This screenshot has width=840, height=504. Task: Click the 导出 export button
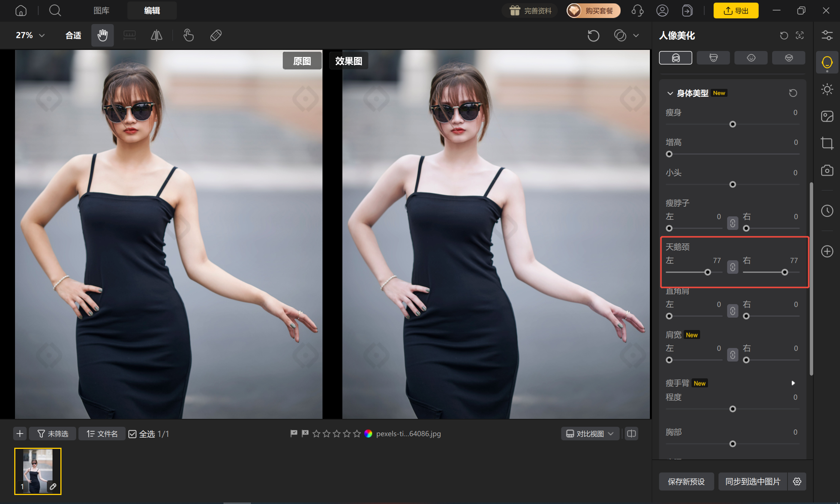click(736, 10)
